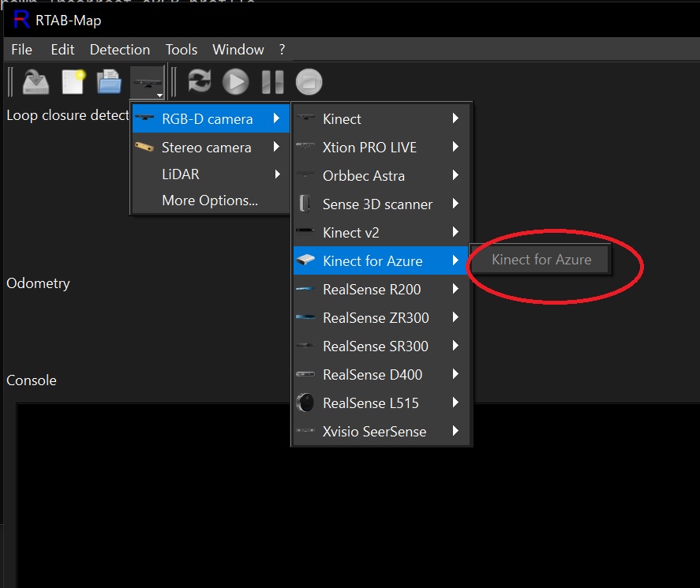The width and height of the screenshot is (700, 588).
Task: Select Kinect for Azure submenu entry
Action: coord(541,260)
